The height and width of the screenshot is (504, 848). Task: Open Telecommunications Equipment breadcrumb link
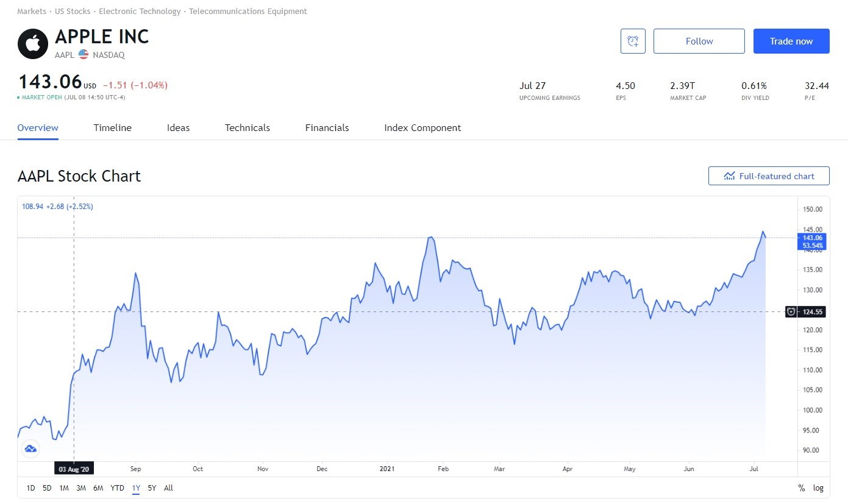point(248,12)
